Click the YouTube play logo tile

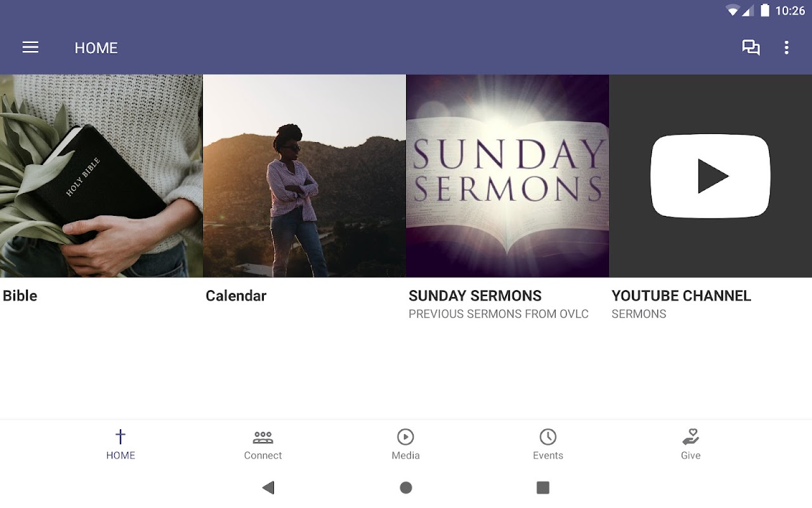point(710,176)
